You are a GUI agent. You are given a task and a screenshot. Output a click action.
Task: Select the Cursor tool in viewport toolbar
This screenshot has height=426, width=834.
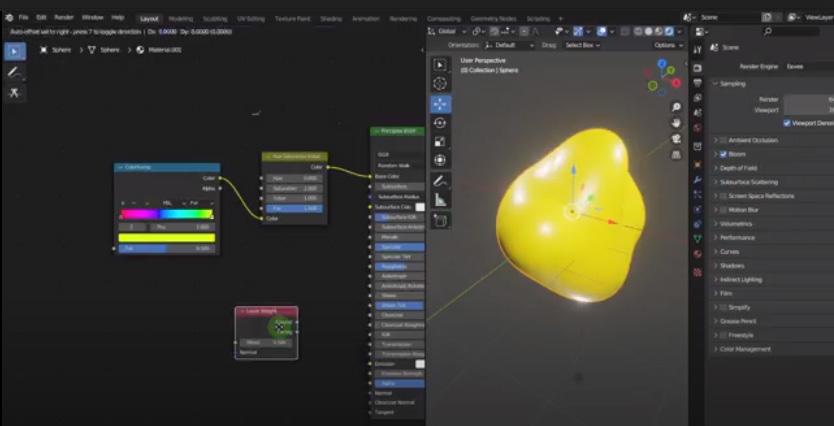click(x=440, y=83)
